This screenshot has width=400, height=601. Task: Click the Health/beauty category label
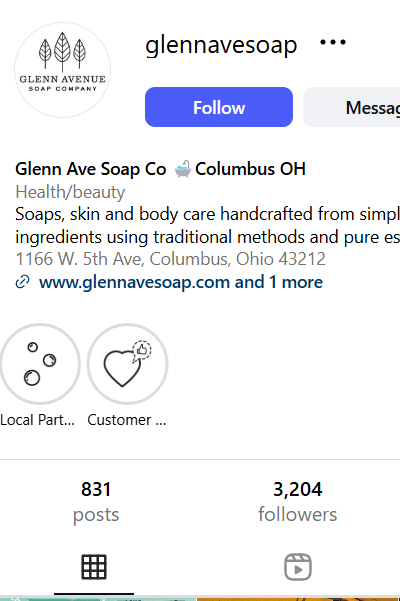(70, 192)
